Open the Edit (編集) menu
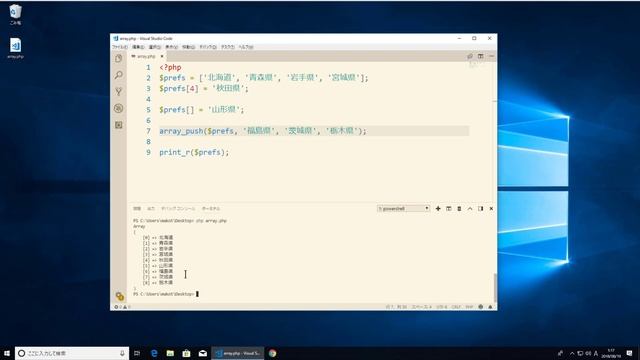Screen dimensions: 640x360 tap(138, 47)
